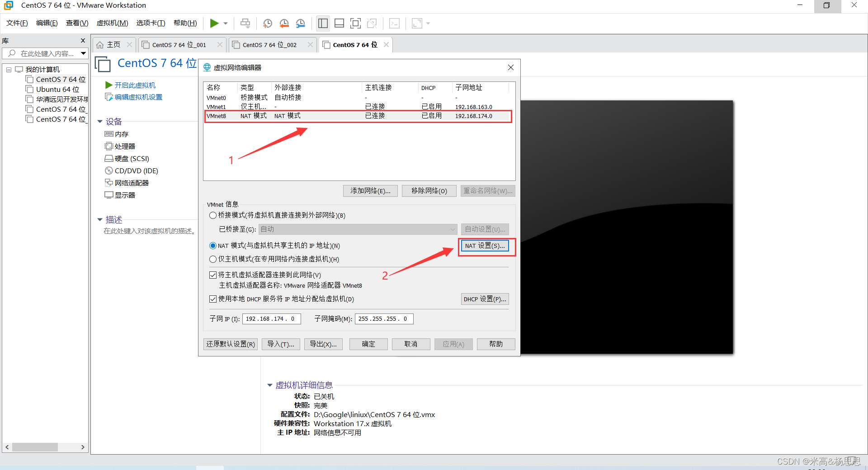This screenshot has width=868, height=470.
Task: Click the DHCP 设置 button
Action: click(x=484, y=299)
